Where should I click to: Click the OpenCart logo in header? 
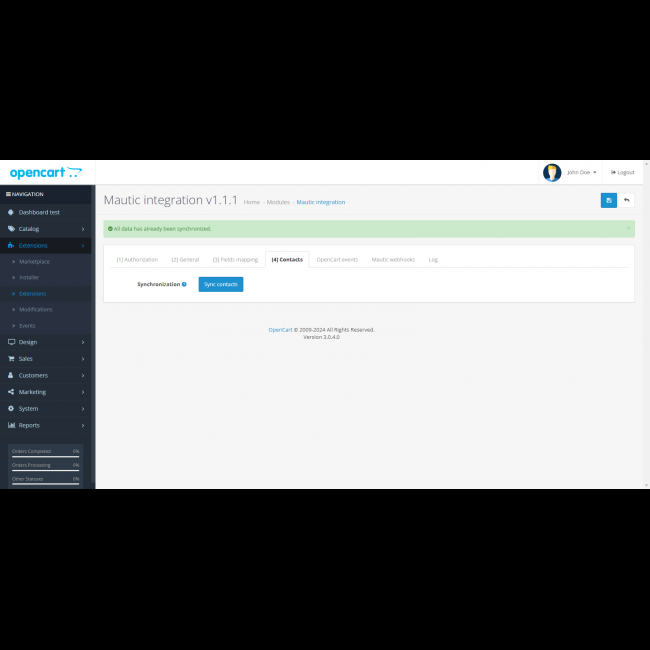(45, 173)
